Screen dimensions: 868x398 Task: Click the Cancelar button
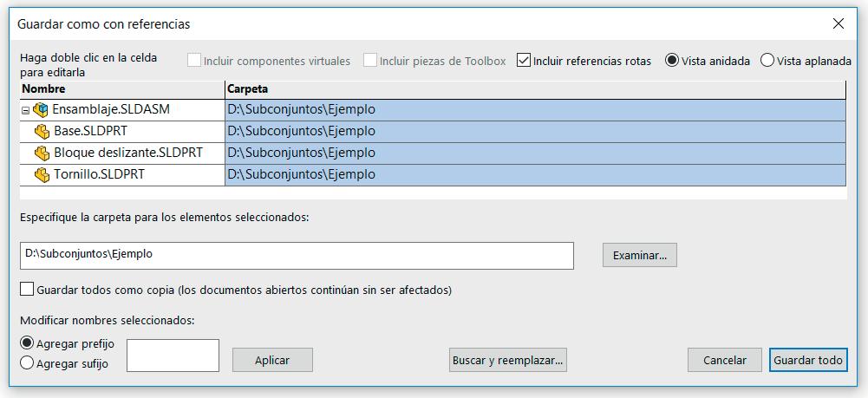(725, 360)
